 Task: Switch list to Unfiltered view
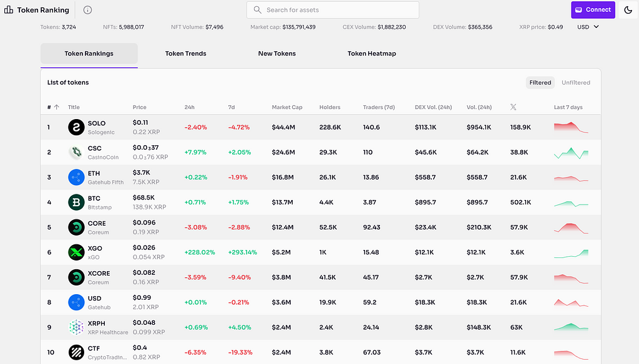575,82
